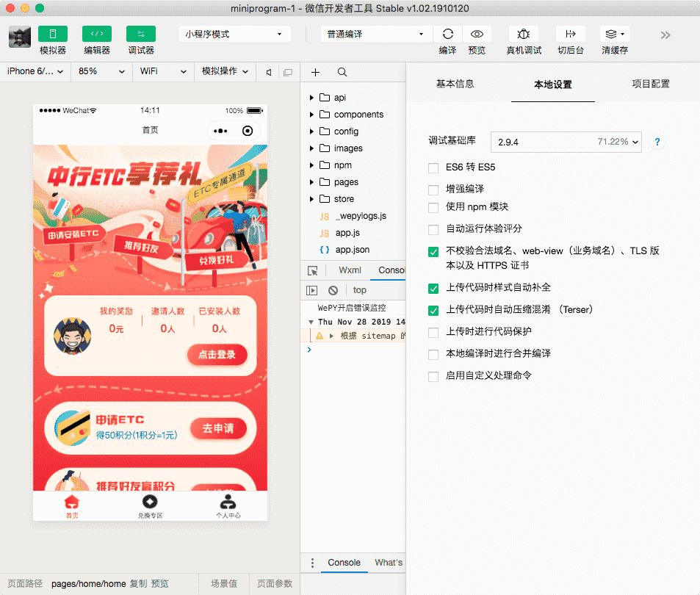Enable ES6 转 ES5 checkbox
Image resolution: width=700 pixels, height=595 pixels.
coord(433,167)
